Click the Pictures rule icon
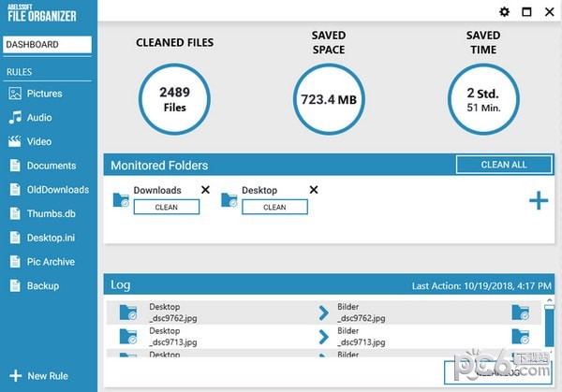562x392 pixels. (15, 94)
